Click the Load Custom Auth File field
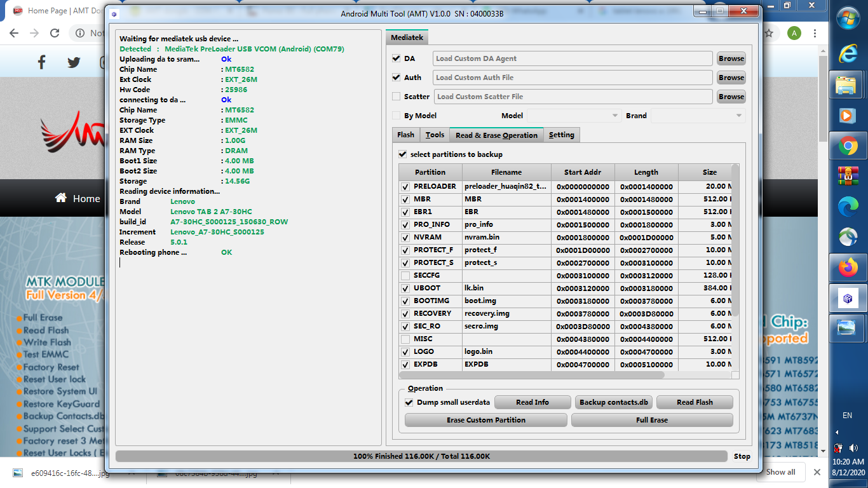This screenshot has width=868, height=488. [573, 78]
